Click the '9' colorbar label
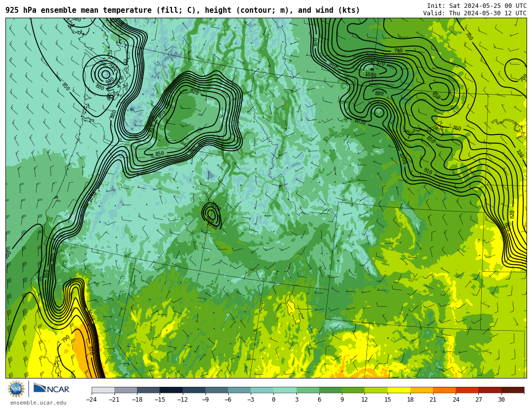The image size is (532, 409). (342, 400)
